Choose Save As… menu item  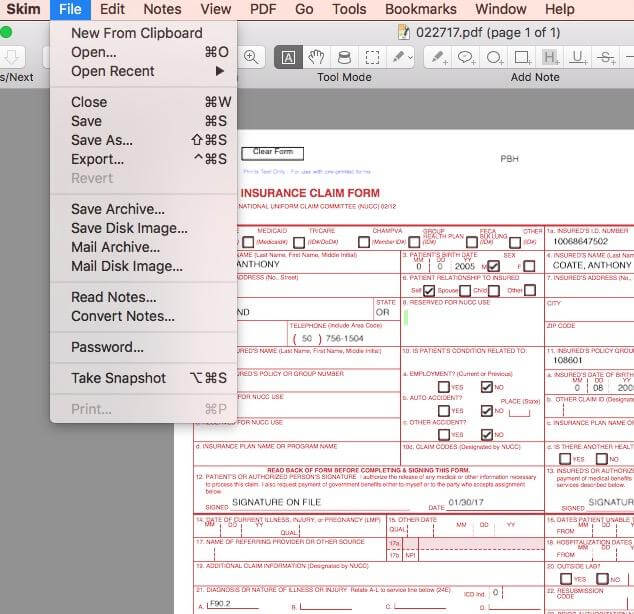click(144, 140)
